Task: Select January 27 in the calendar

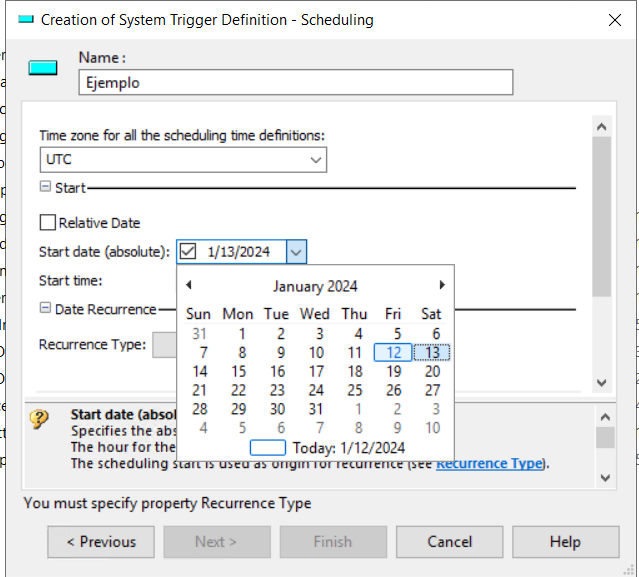Action: 432,390
